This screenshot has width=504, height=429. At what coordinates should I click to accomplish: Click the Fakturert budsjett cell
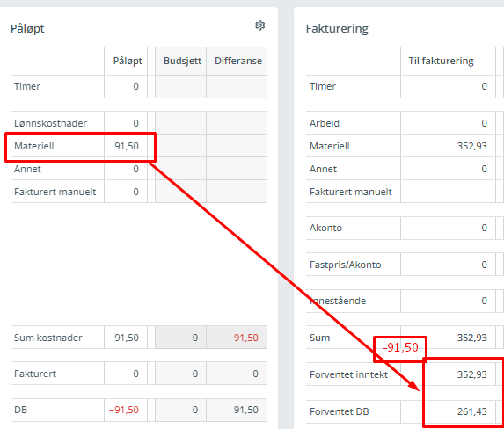click(180, 374)
